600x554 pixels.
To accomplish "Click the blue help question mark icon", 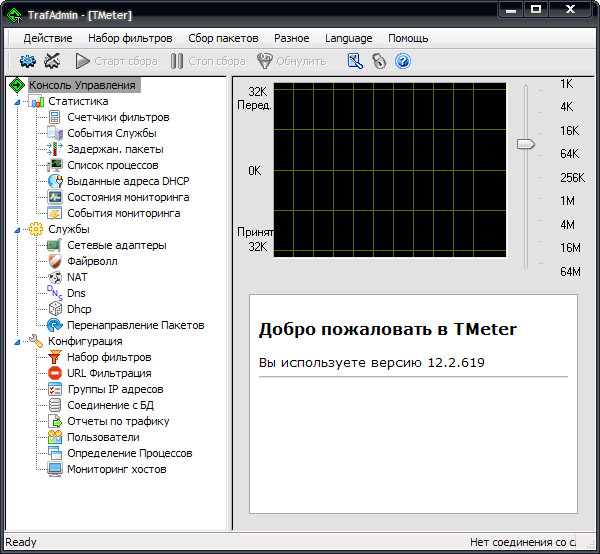I will point(403,61).
